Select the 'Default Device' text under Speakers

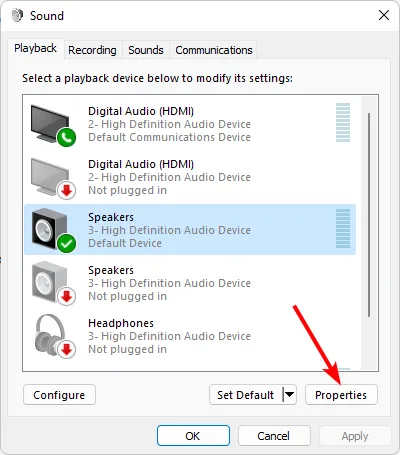pos(125,243)
